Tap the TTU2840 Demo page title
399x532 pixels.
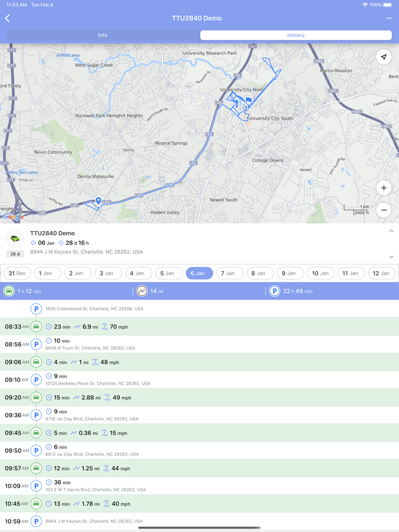point(197,18)
